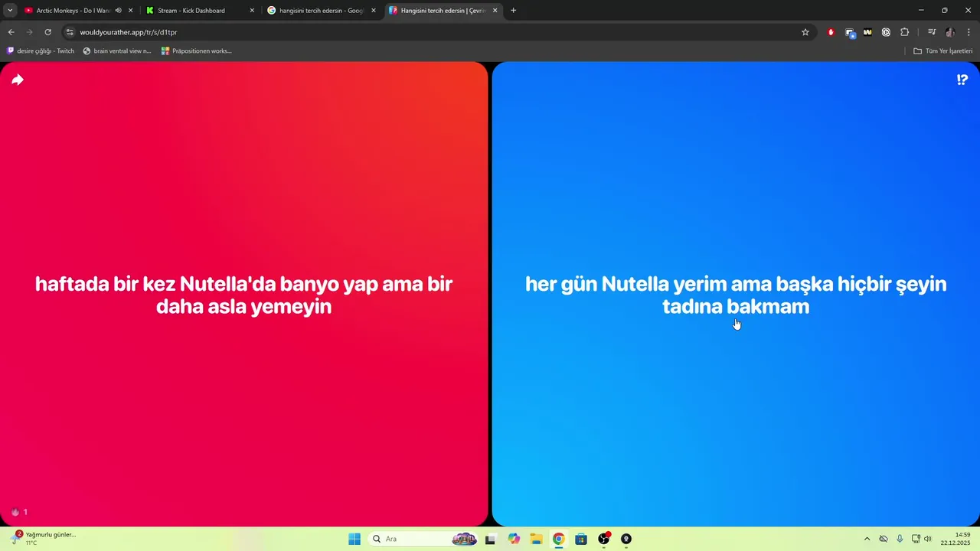Expand the tab search dropdown arrow
This screenshot has height=551, width=980.
(x=10, y=11)
